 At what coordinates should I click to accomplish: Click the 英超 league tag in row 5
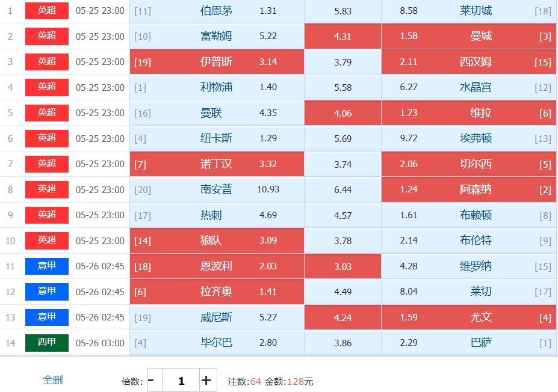point(46,113)
